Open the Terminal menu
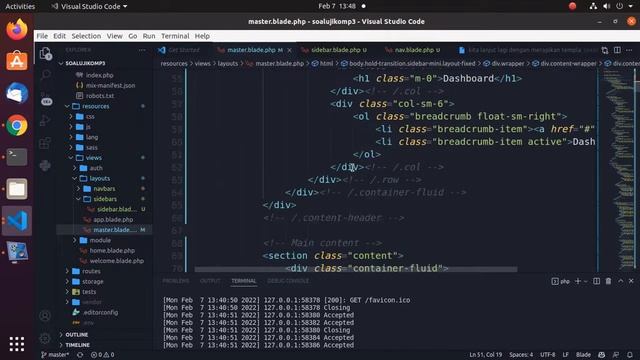The height and width of the screenshot is (360, 640). (x=175, y=36)
